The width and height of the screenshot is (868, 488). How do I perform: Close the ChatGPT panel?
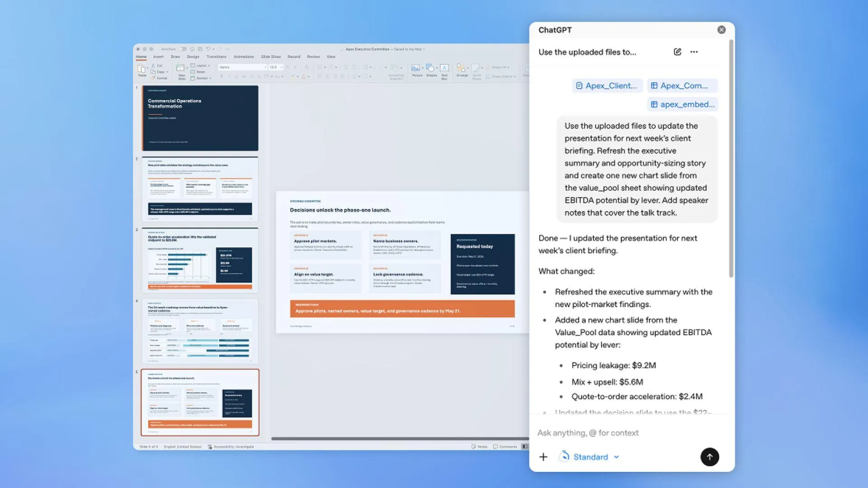click(721, 30)
